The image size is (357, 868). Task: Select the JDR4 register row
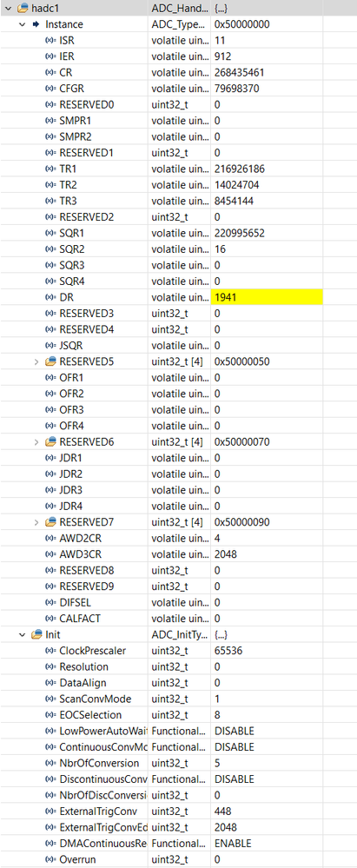point(178,506)
